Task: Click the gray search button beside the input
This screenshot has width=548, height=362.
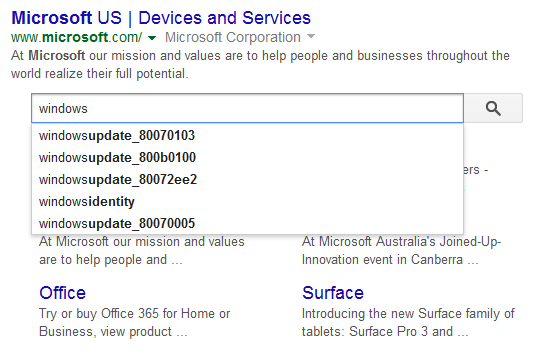Action: (x=493, y=108)
